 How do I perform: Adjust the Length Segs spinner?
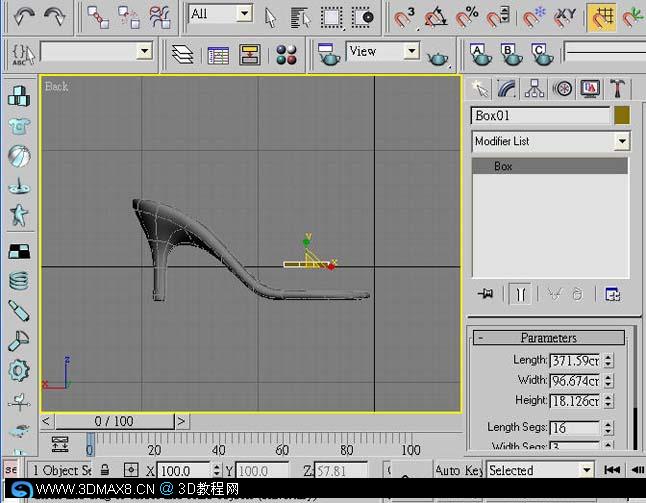(x=608, y=428)
